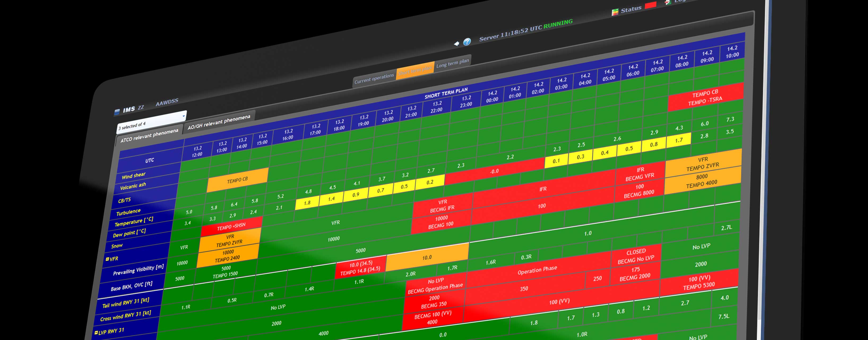Screen dimensions: 868x340
Task: Click the red -0.0 dew point cell
Action: [x=494, y=171]
